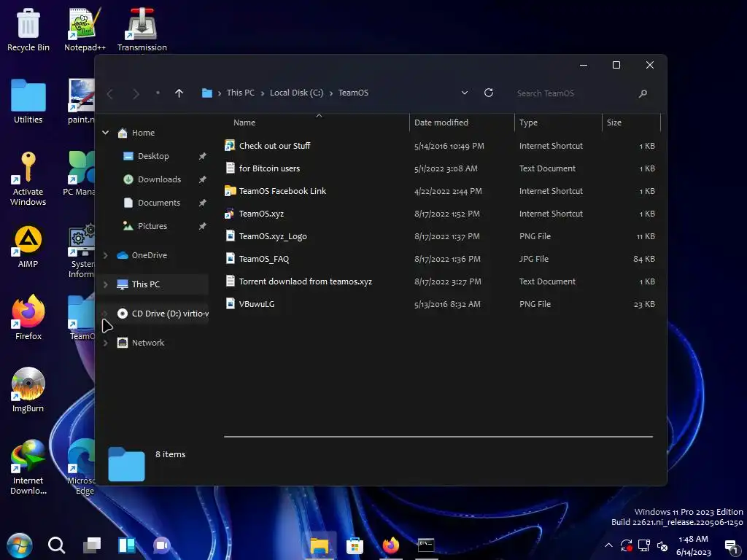The image size is (747, 560).
Task: Expand the This PC tree node
Action: (x=105, y=284)
